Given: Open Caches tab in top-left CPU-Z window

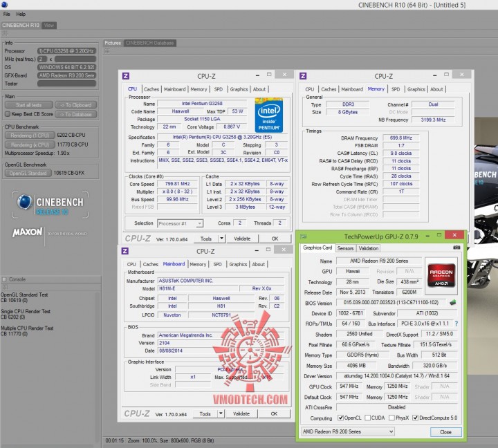Looking at the screenshot, I should click(151, 89).
